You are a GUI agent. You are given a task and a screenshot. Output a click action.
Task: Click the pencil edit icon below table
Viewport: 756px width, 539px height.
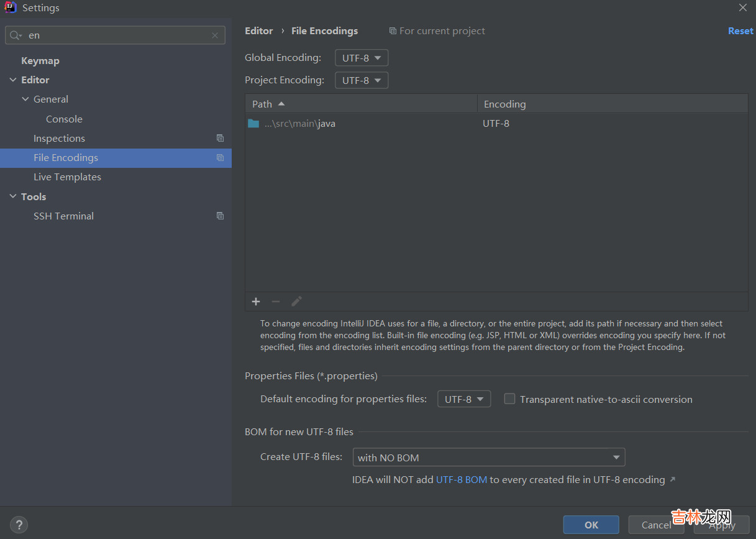296,302
